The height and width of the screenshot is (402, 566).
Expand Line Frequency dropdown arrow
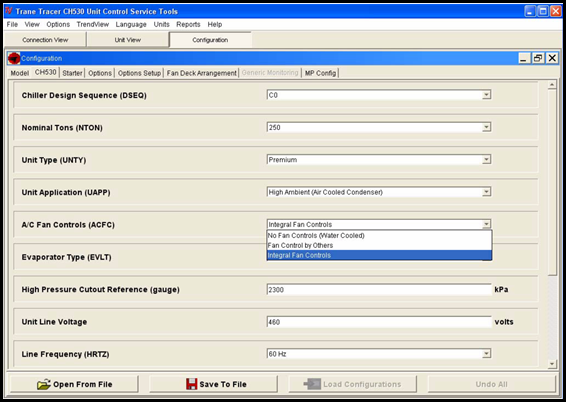point(487,354)
